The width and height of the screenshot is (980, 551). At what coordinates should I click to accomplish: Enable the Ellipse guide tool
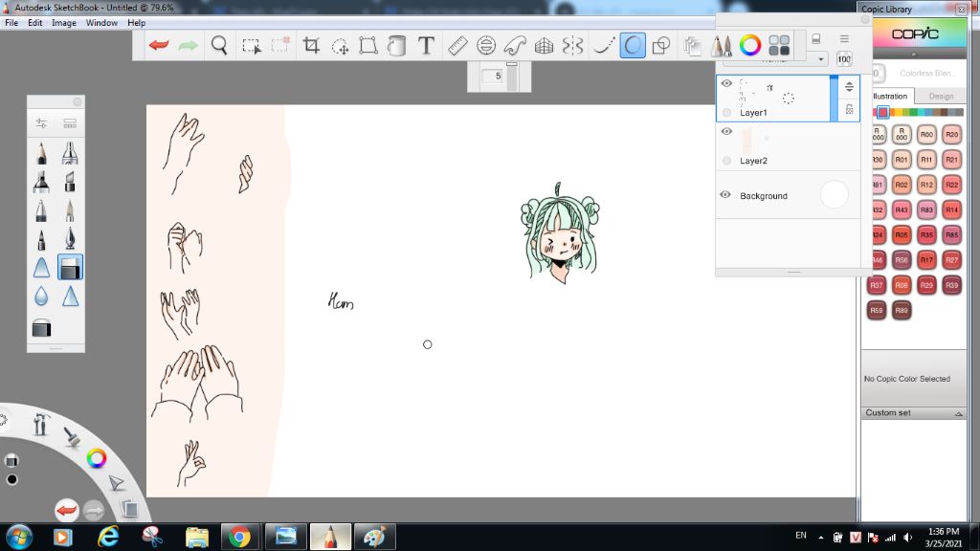pyautogui.click(x=485, y=45)
